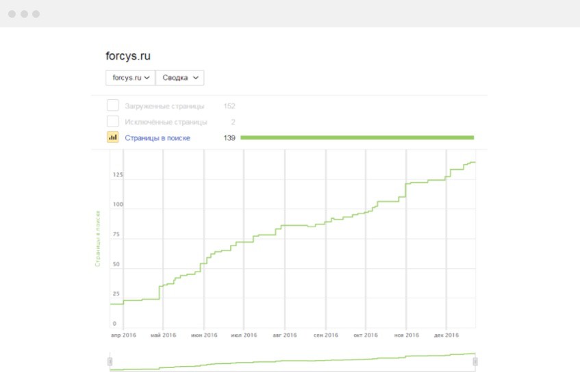Open the Сводка section dropdown
The height and width of the screenshot is (392, 580).
(180, 77)
